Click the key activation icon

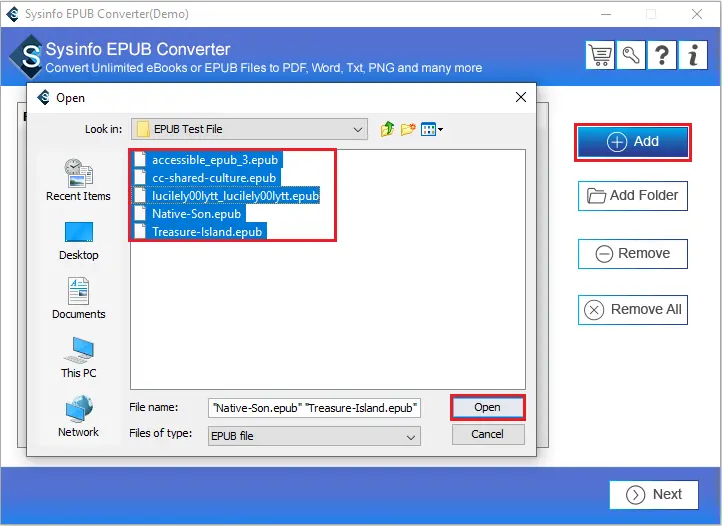[x=631, y=55]
